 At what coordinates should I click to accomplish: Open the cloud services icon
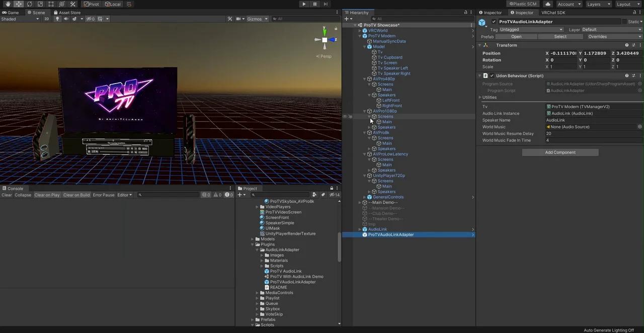click(x=548, y=4)
